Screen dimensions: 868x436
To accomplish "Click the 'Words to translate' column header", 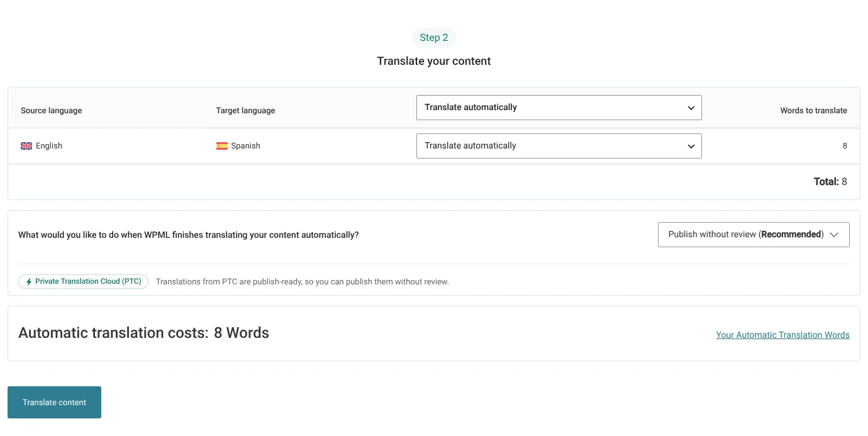I will (813, 111).
